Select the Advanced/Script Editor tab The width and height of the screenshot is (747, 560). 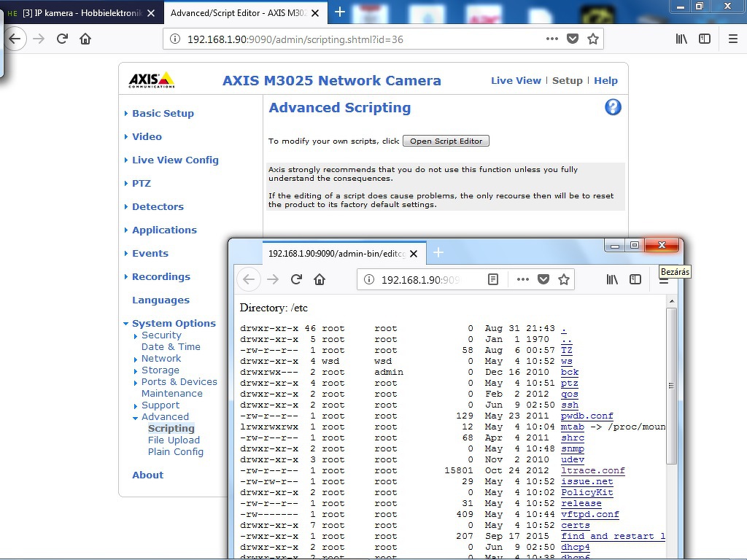click(245, 13)
